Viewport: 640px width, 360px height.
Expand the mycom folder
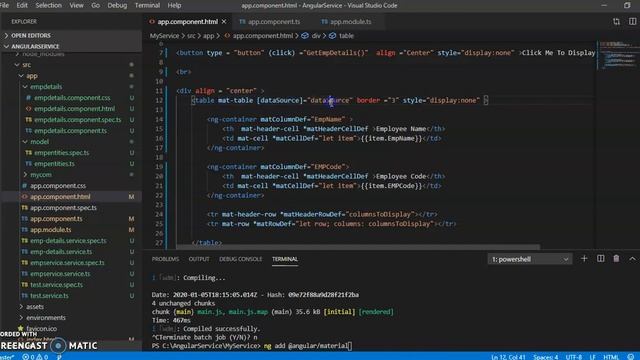[x=37, y=175]
